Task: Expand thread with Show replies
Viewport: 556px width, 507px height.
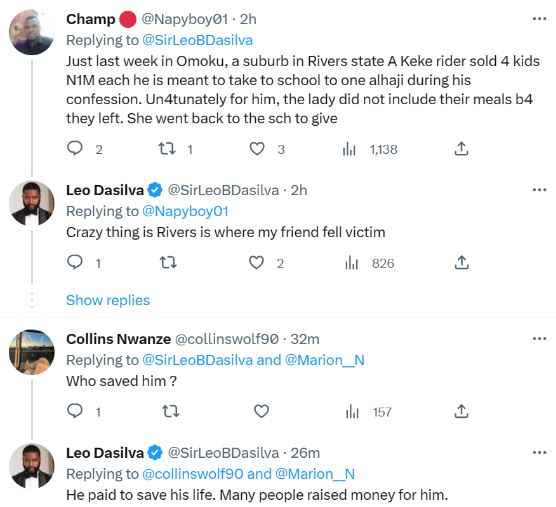Action: [x=108, y=300]
